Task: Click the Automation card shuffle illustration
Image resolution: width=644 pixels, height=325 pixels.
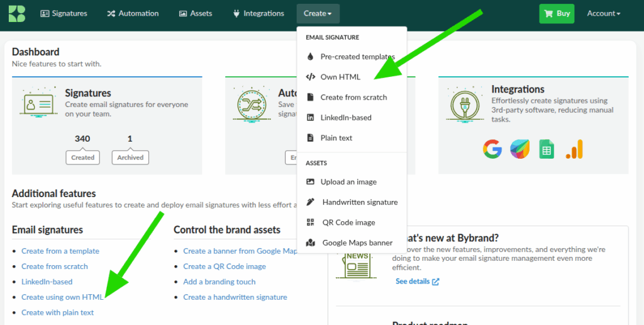Action: pos(252,103)
